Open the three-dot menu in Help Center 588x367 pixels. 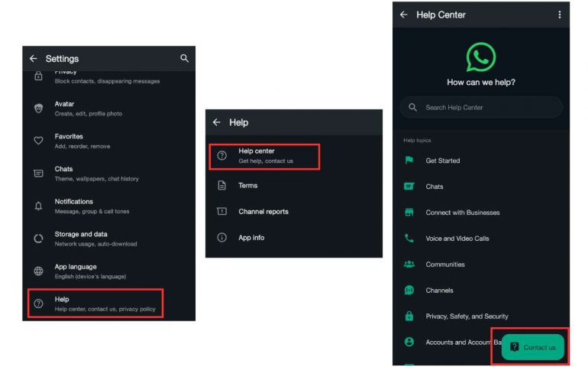point(560,15)
